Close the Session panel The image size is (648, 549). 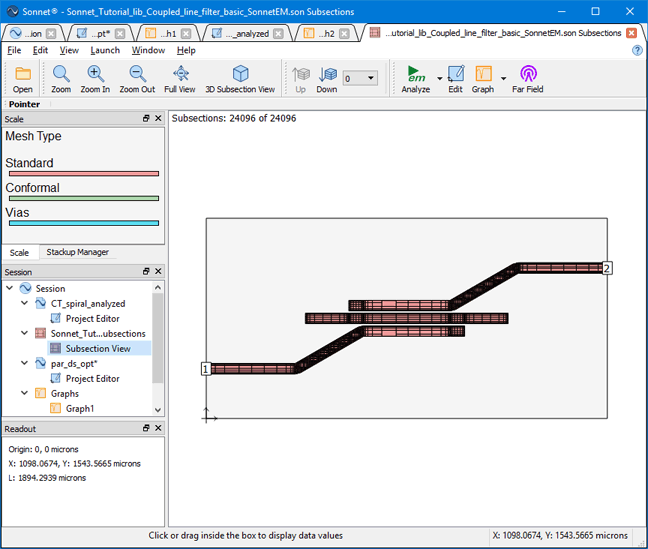pyautogui.click(x=158, y=271)
